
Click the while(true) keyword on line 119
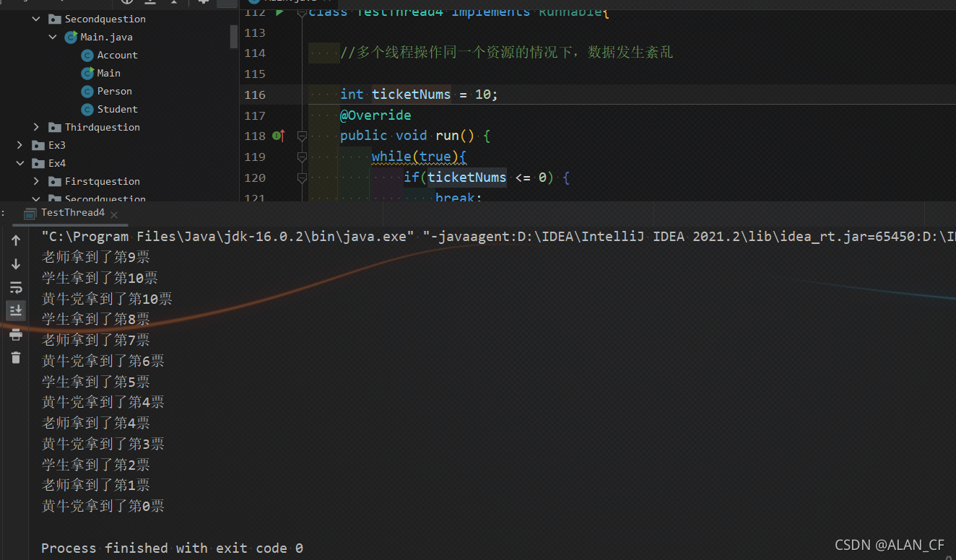415,157
